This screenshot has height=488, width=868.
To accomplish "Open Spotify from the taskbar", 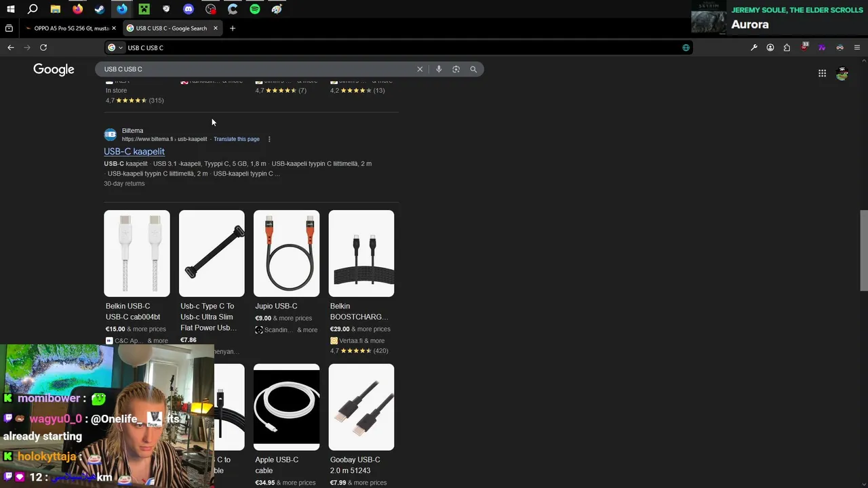I will pyautogui.click(x=255, y=9).
